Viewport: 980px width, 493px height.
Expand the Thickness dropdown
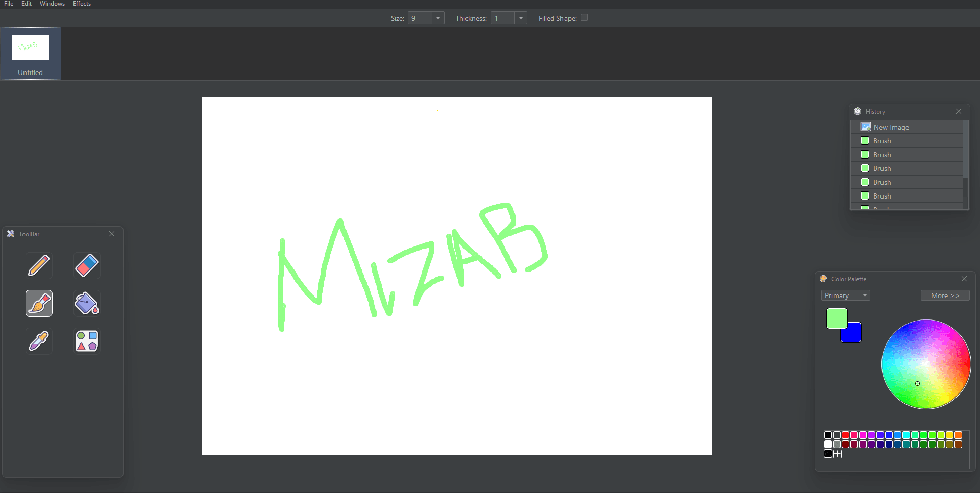tap(521, 18)
